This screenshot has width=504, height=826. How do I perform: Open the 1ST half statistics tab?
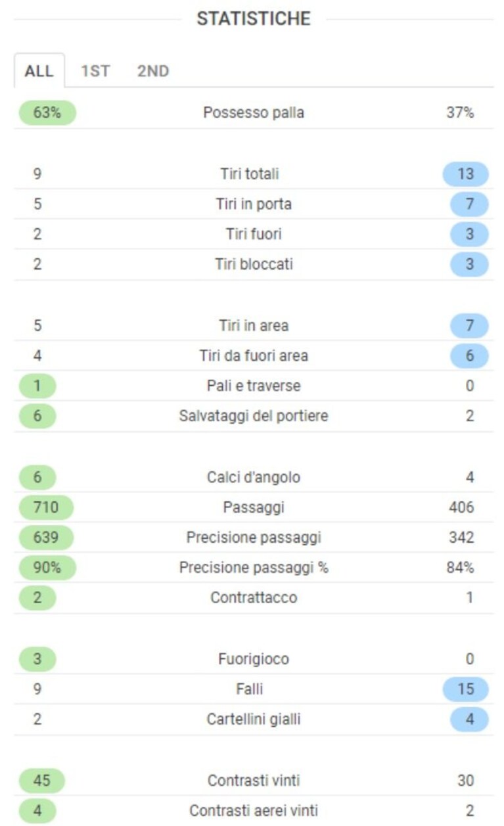click(x=95, y=71)
